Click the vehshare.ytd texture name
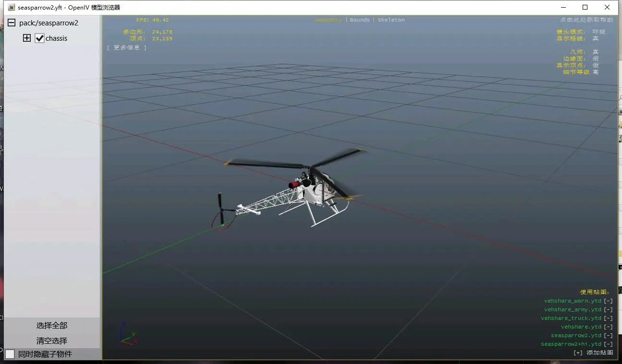The width and height of the screenshot is (622, 364). click(x=581, y=327)
